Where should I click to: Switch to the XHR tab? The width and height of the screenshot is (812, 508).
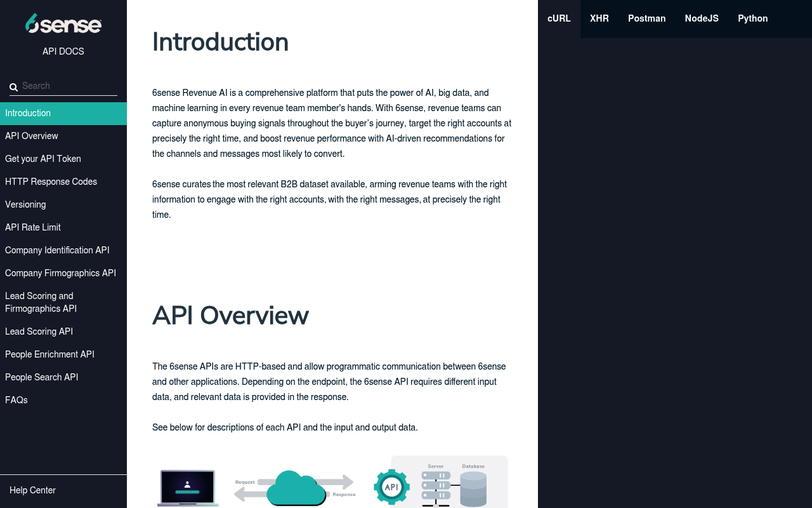[599, 19]
